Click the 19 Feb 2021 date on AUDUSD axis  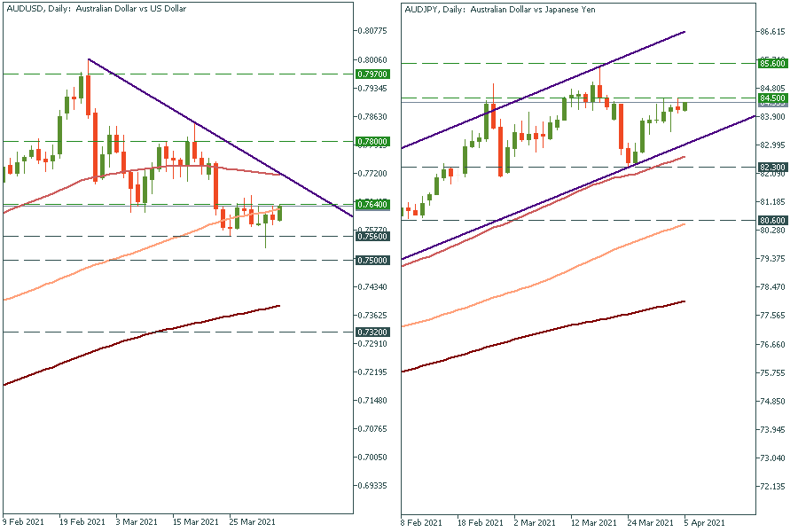point(82,522)
